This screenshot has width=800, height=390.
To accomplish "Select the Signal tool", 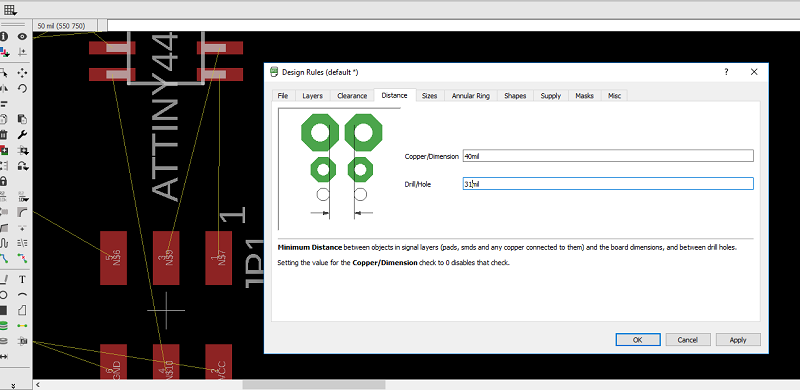I will click(x=22, y=325).
